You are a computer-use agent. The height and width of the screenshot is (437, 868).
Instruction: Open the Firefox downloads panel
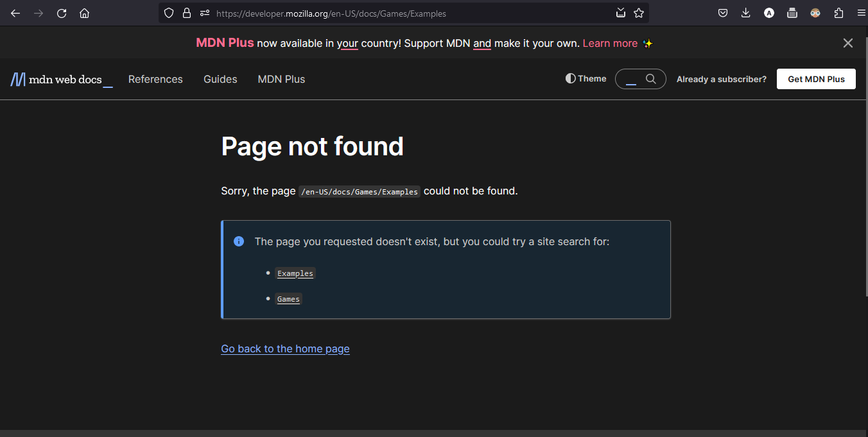click(745, 13)
